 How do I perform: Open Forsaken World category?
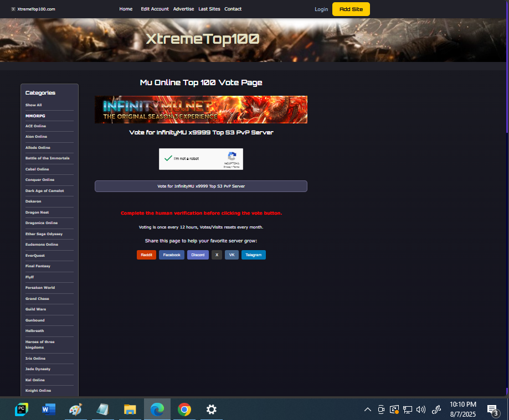(x=40, y=288)
